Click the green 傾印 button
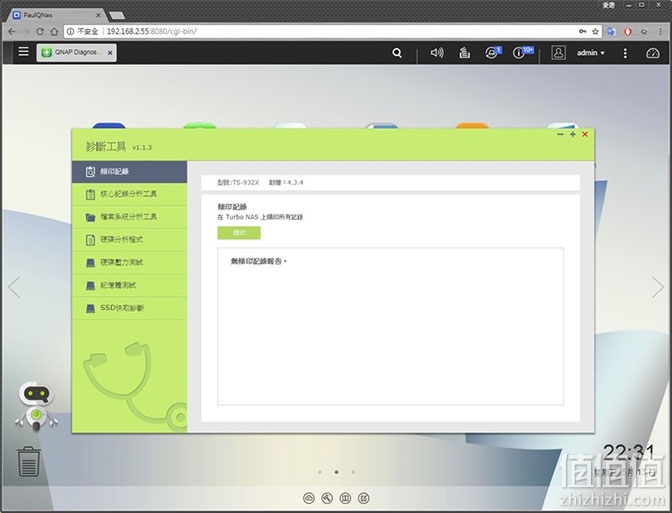672x513 pixels. pos(239,233)
